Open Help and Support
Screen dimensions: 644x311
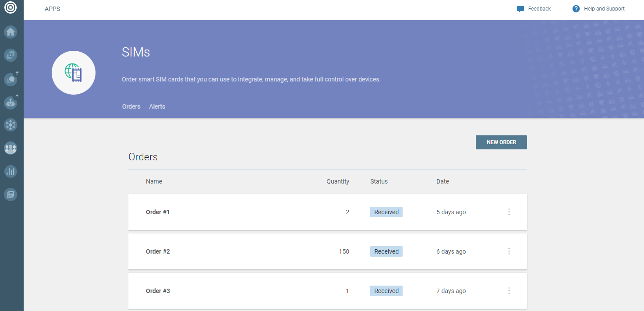[599, 9]
